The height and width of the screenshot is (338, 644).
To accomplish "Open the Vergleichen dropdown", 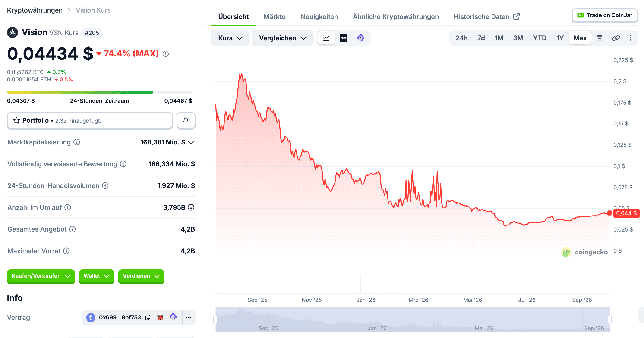I will point(282,38).
